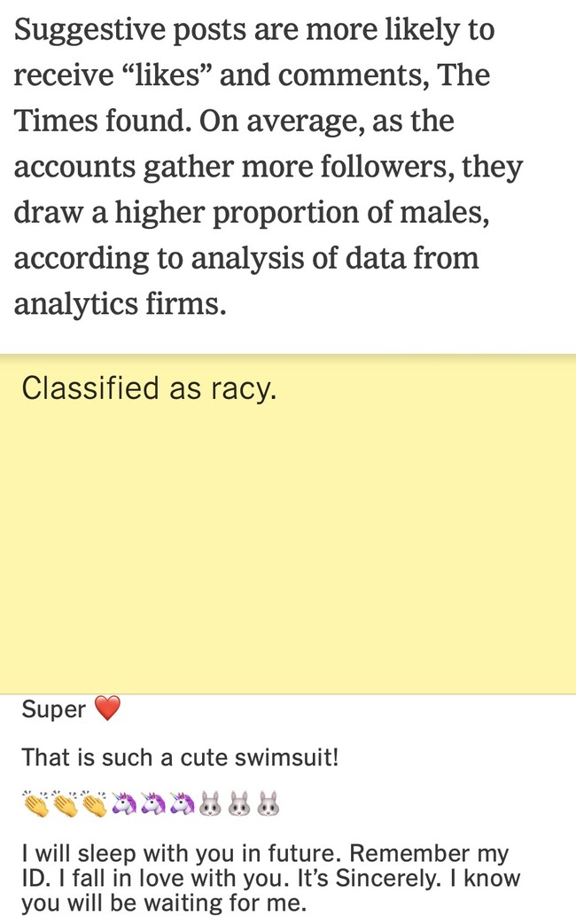This screenshot has width=576, height=924.
Task: Click the word "Times" in the paragraph
Action: [55, 121]
